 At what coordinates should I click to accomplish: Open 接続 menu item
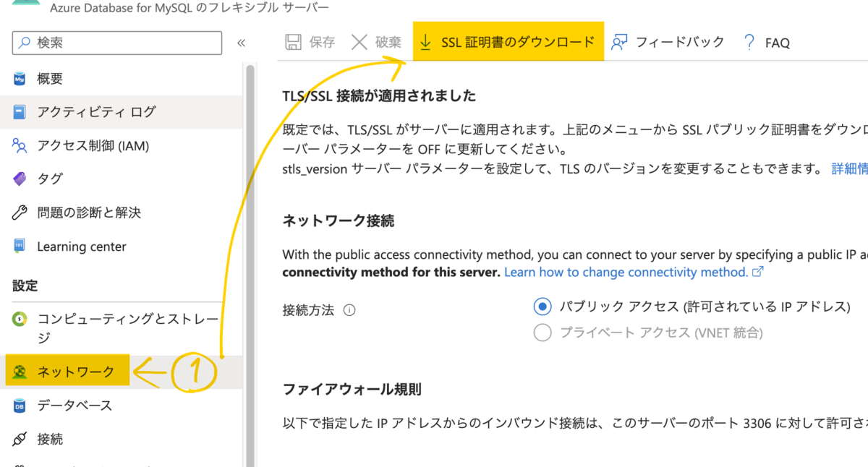pos(122,439)
